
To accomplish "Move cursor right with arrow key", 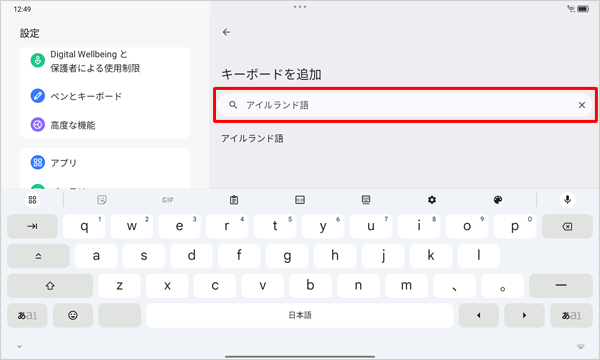I will 524,315.
